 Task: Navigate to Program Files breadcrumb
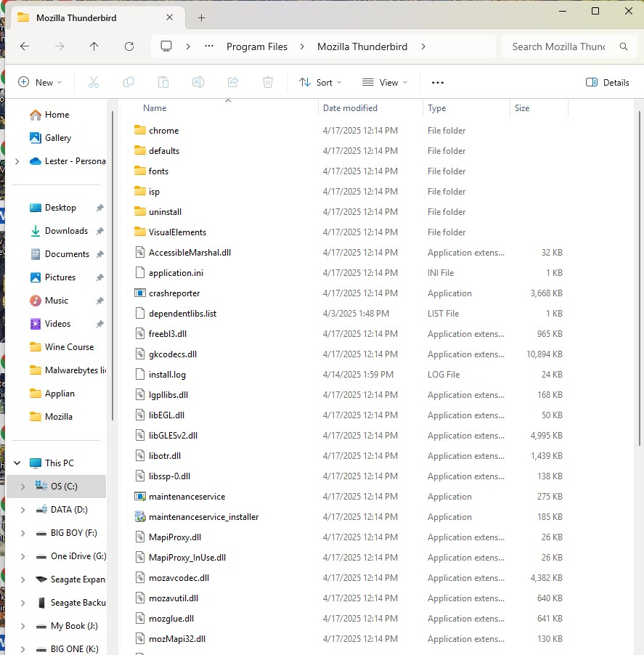(257, 46)
